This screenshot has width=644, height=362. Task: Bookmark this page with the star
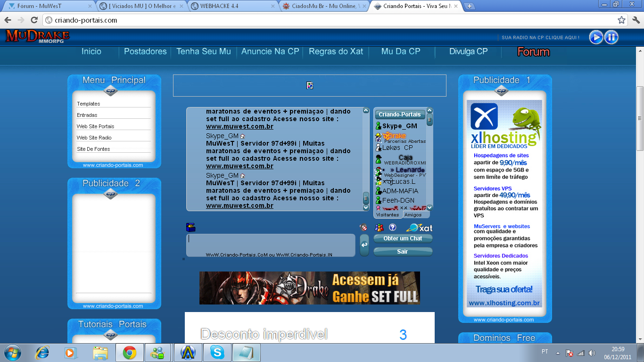click(x=621, y=20)
